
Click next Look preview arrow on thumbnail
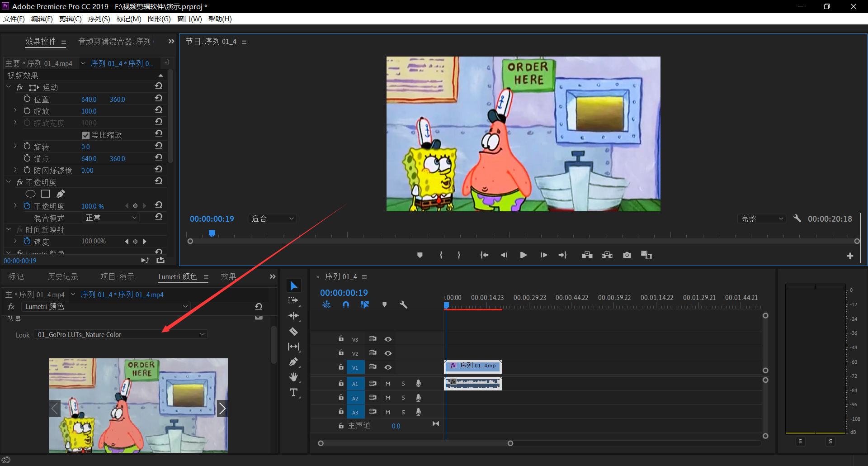[222, 409]
